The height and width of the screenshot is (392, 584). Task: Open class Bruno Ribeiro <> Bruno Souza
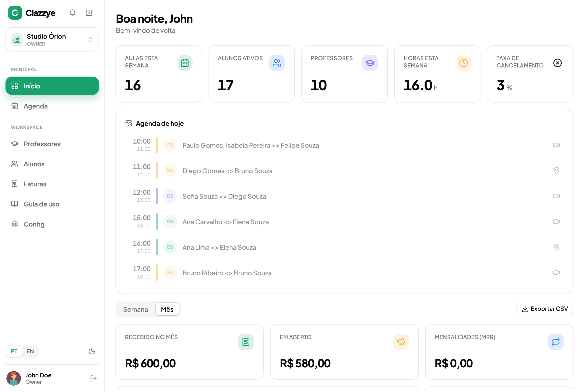(344, 273)
